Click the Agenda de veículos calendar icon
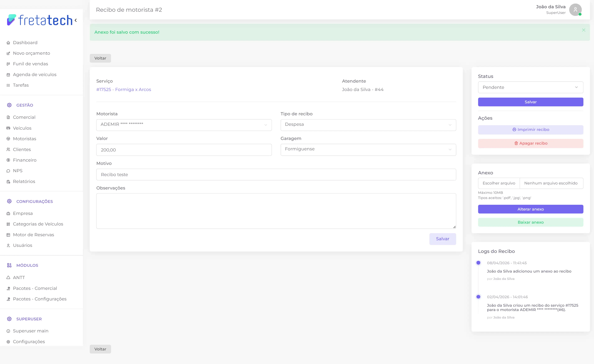 click(8, 75)
